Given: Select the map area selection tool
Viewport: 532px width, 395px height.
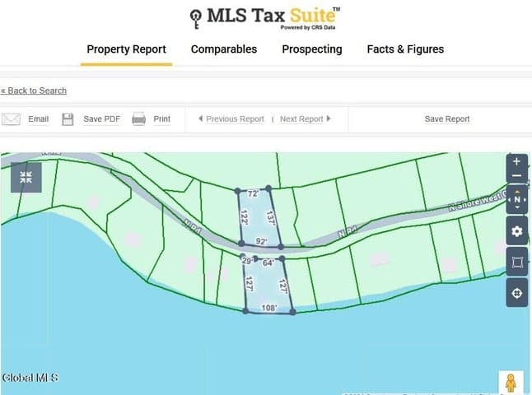Looking at the screenshot, I should tap(517, 262).
